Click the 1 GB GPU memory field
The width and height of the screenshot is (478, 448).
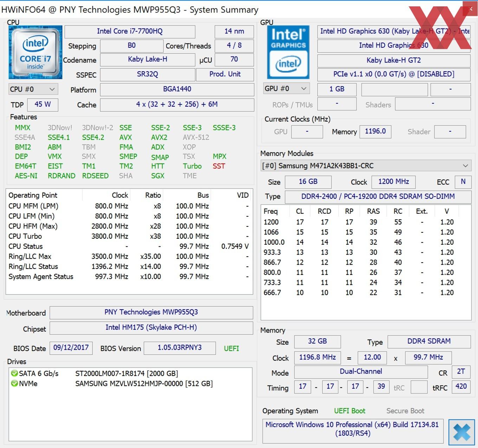tap(337, 89)
